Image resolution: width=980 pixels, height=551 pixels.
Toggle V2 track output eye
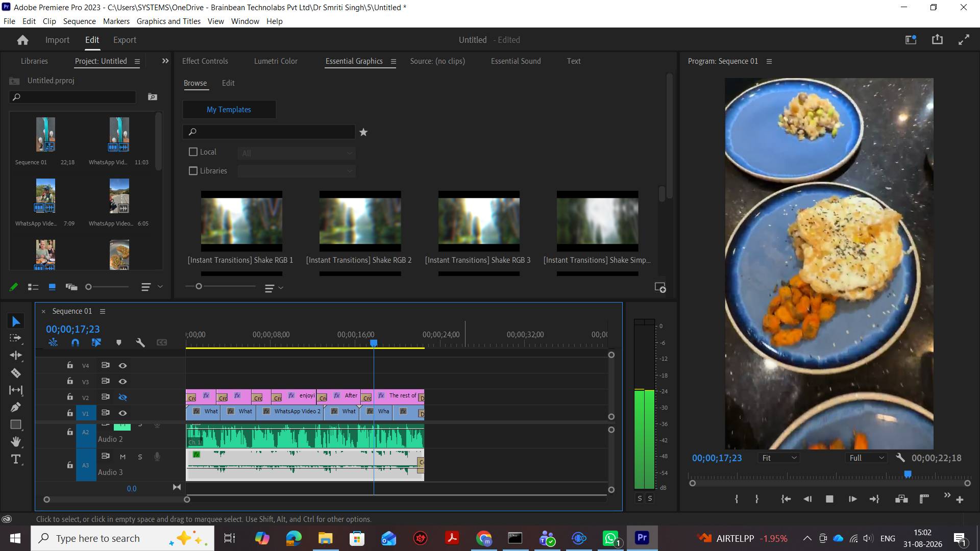click(122, 397)
